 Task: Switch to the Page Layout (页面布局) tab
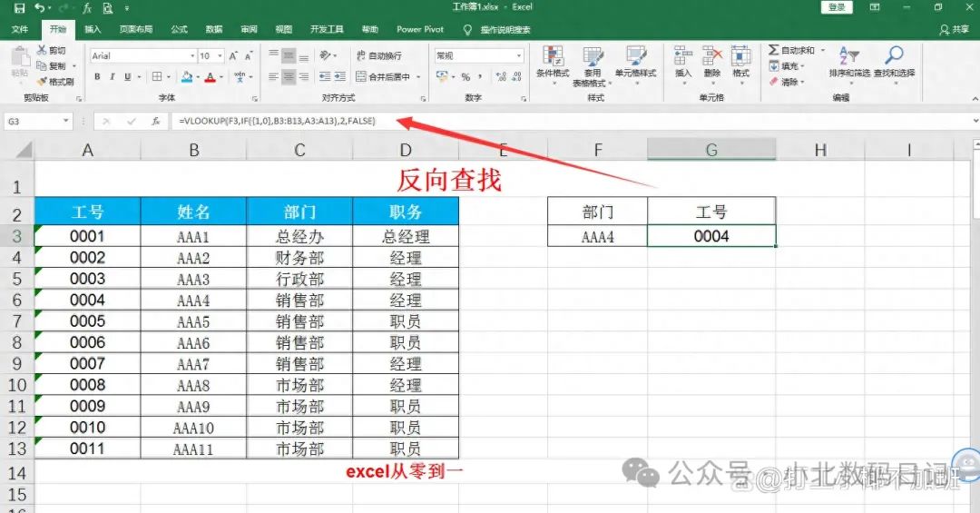click(x=136, y=29)
